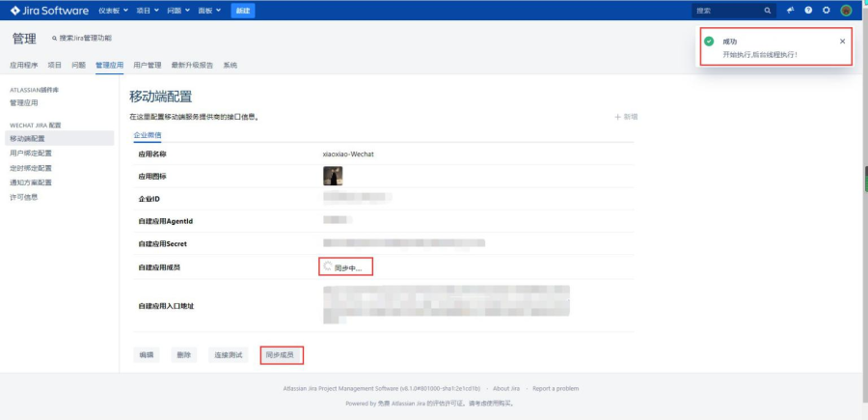Close the 成功 notification popup
868x420 pixels.
[842, 42]
